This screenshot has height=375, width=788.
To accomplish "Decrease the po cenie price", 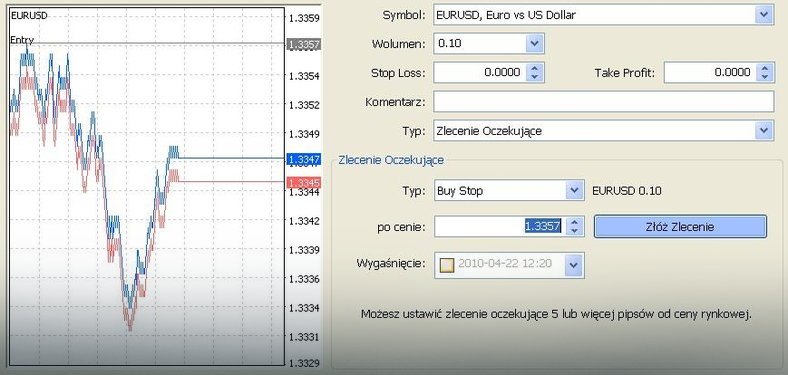I will click(574, 230).
